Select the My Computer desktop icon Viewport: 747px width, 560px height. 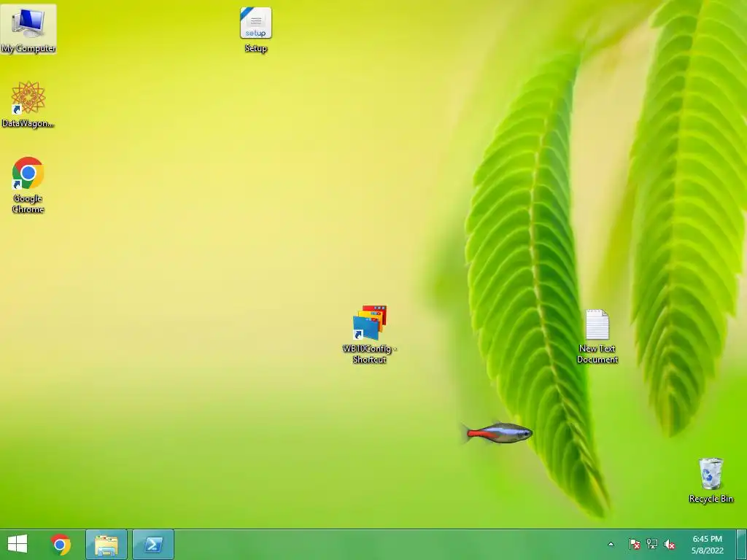[x=28, y=29]
